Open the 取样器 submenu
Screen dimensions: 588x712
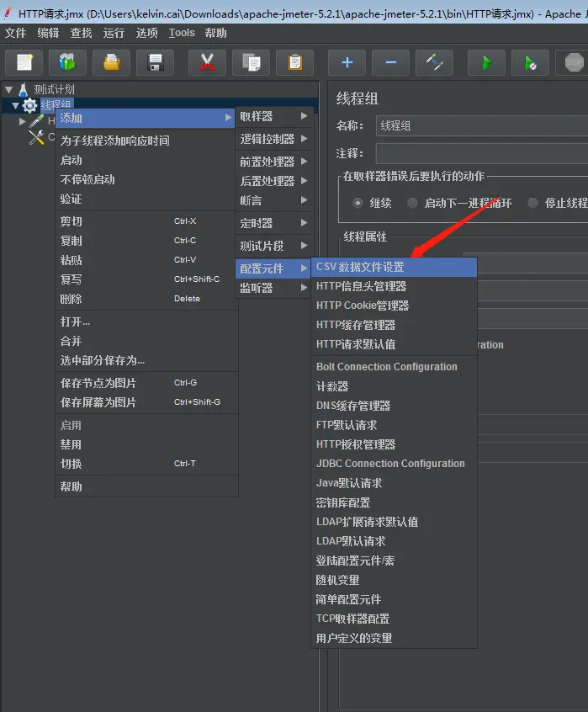pyautogui.click(x=274, y=116)
